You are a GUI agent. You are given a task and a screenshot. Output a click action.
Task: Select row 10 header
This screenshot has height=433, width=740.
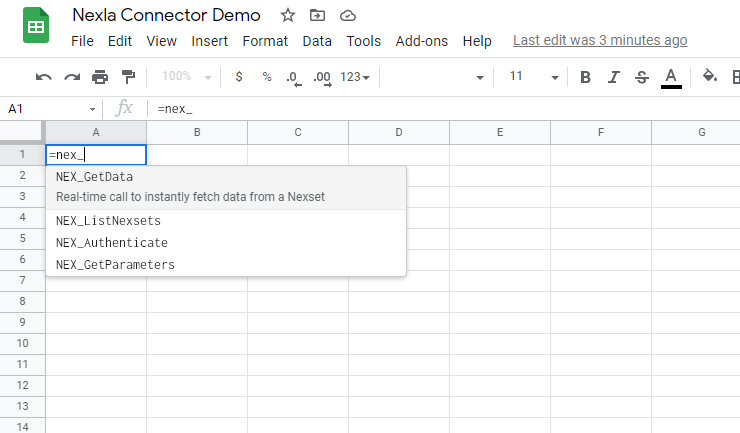(22, 343)
